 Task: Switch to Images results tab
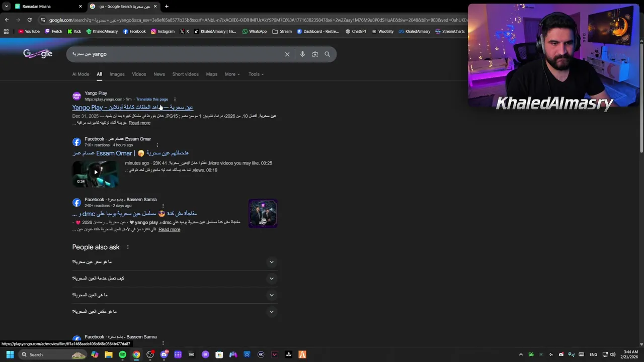click(x=117, y=74)
